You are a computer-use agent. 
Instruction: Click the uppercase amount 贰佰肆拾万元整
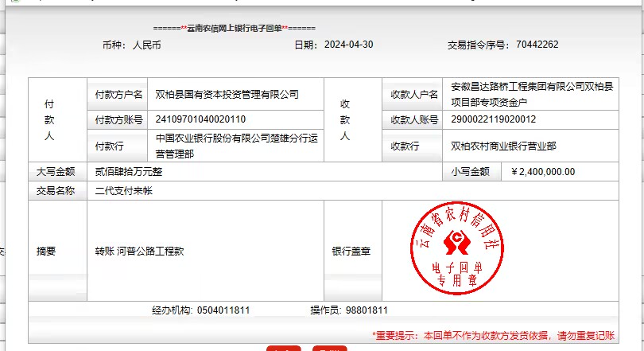coord(128,172)
